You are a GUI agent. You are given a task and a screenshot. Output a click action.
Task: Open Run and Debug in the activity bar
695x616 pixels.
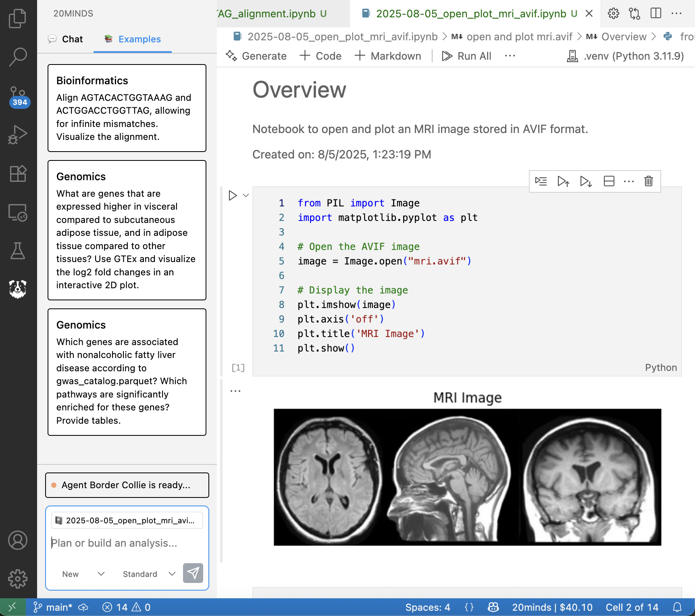click(x=18, y=134)
